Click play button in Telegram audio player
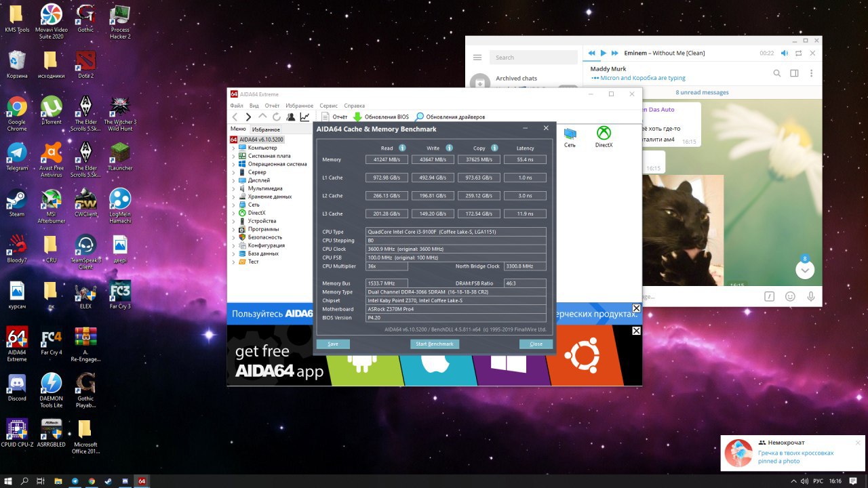Image resolution: width=868 pixels, height=488 pixels. click(603, 53)
